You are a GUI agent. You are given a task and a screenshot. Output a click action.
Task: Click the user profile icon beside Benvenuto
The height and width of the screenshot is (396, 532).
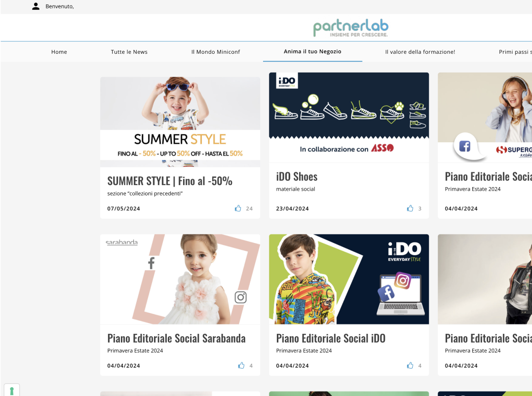pyautogui.click(x=36, y=6)
